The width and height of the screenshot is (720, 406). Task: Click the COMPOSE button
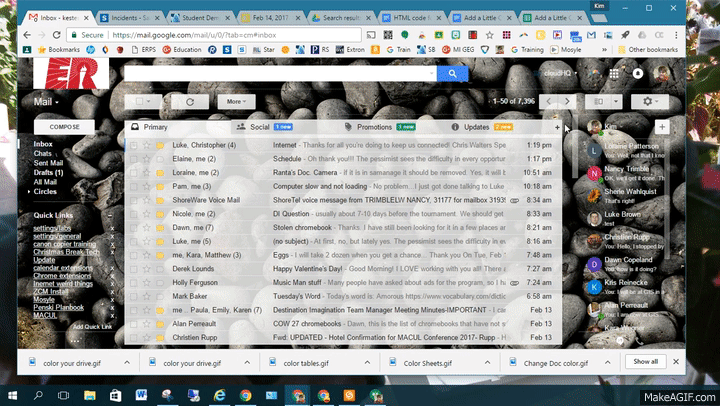(x=66, y=127)
